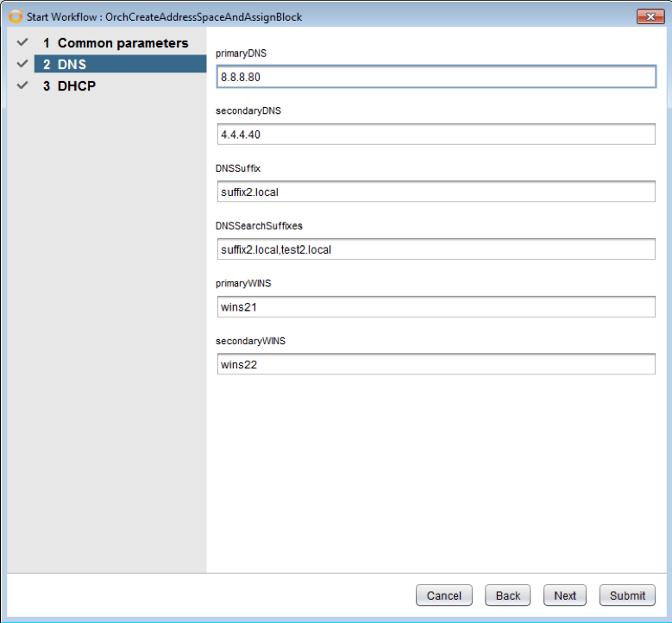This screenshot has height=623, width=672.
Task: Click the window title text OrchCreateAddressSpaceAndAssignBlock
Action: pyautogui.click(x=204, y=17)
